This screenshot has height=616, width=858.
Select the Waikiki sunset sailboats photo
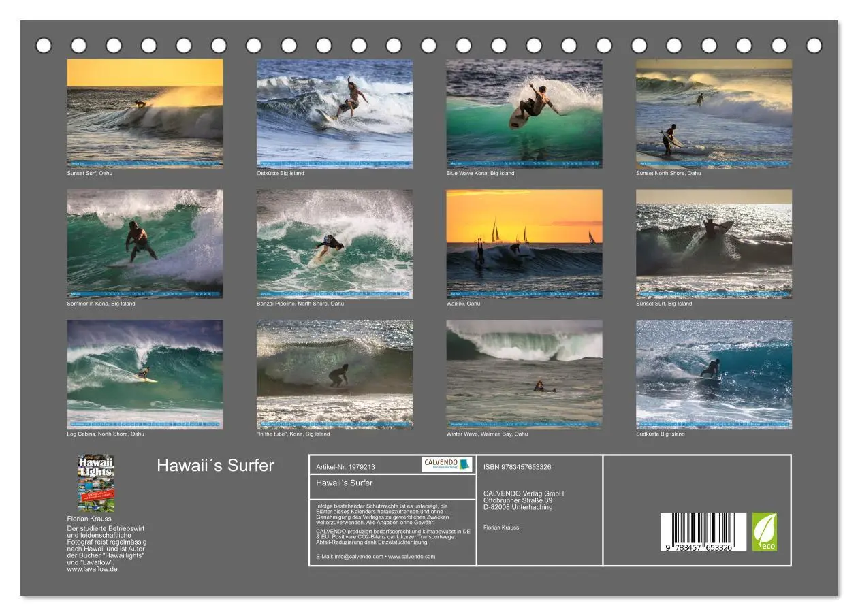point(524,244)
